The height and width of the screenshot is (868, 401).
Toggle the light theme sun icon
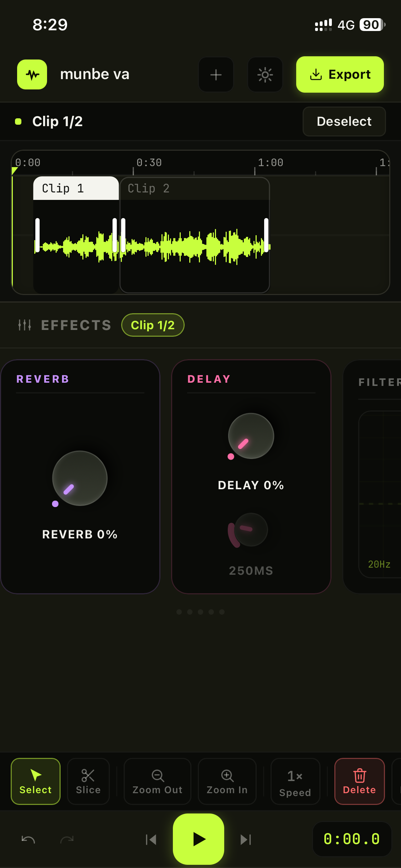tap(265, 74)
